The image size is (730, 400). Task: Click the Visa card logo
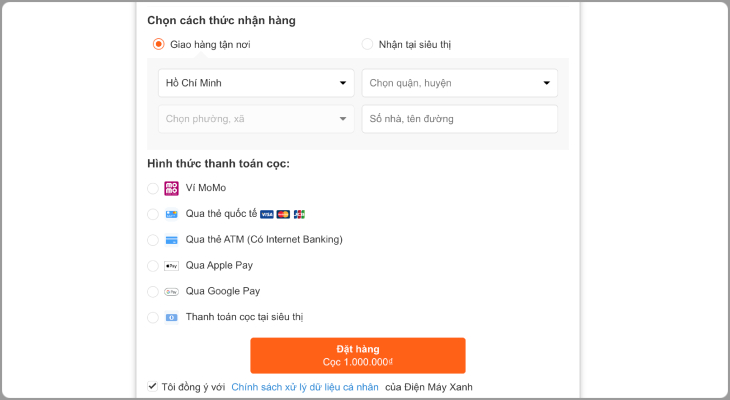pos(266,214)
